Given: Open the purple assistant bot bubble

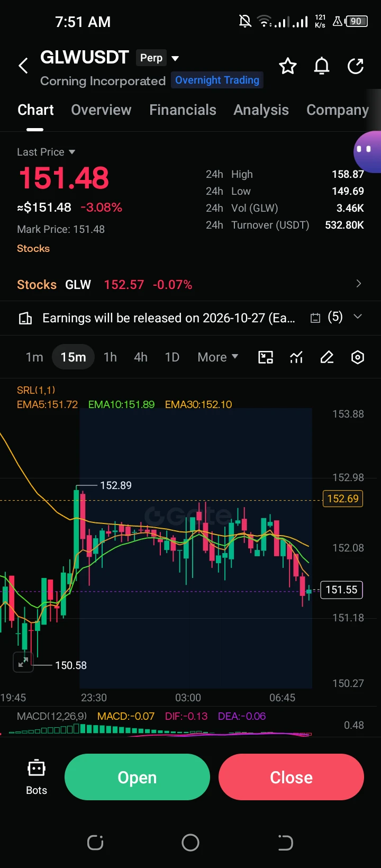Looking at the screenshot, I should (x=367, y=151).
